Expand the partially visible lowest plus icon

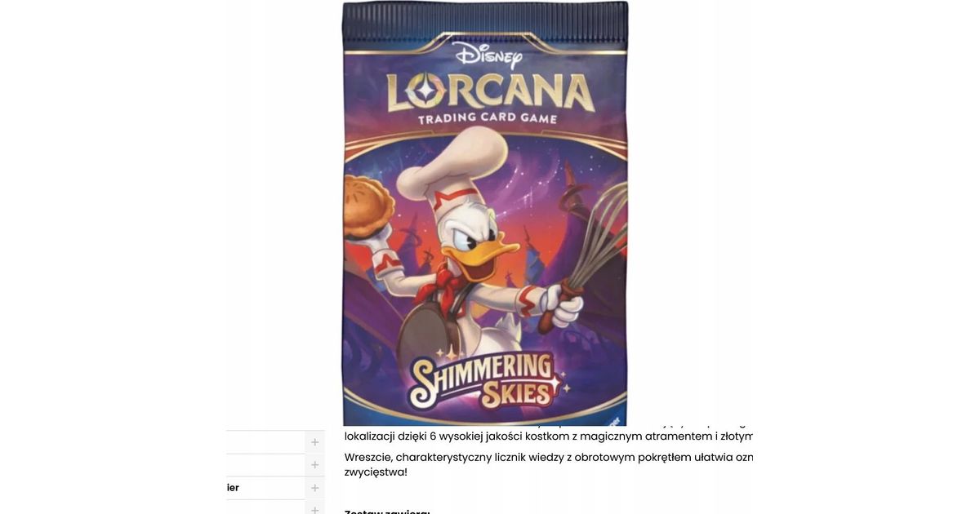point(314,508)
